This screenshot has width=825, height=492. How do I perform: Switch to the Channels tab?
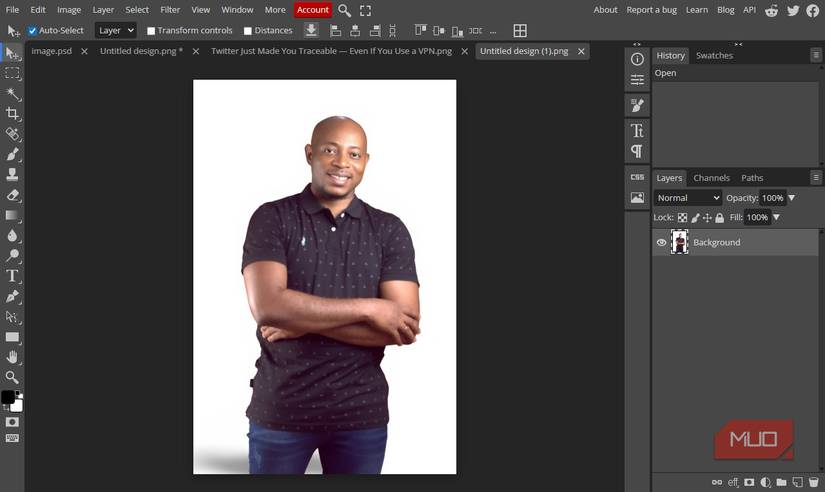711,178
